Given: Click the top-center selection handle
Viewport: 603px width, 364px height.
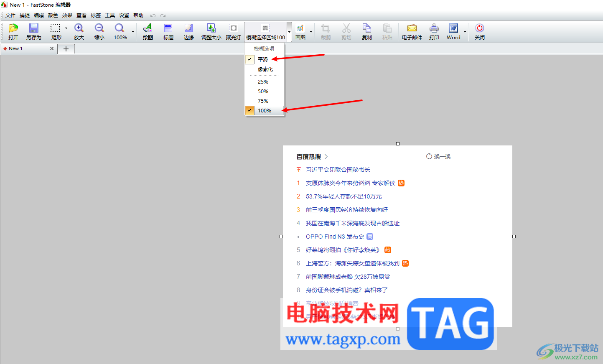Looking at the screenshot, I should [x=398, y=144].
